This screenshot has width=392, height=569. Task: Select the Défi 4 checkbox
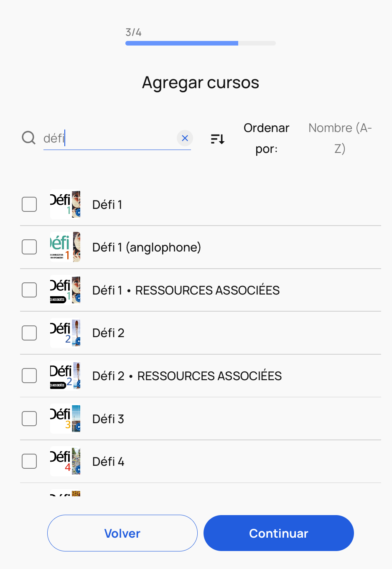tap(29, 461)
